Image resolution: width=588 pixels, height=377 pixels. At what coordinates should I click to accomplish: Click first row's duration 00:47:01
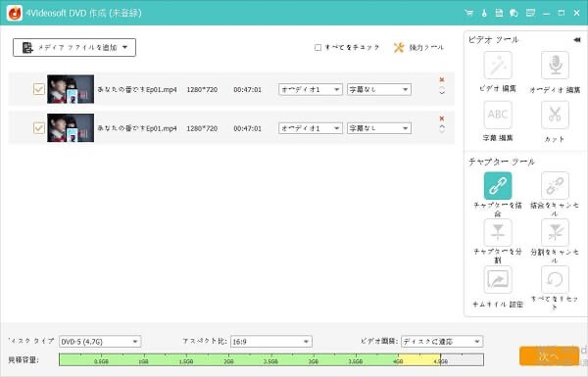point(248,89)
